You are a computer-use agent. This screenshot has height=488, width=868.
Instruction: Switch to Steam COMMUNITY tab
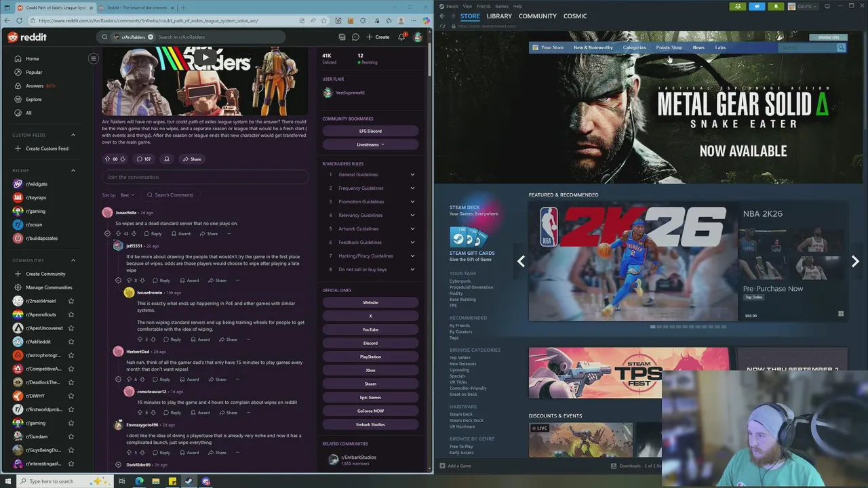pyautogui.click(x=538, y=16)
